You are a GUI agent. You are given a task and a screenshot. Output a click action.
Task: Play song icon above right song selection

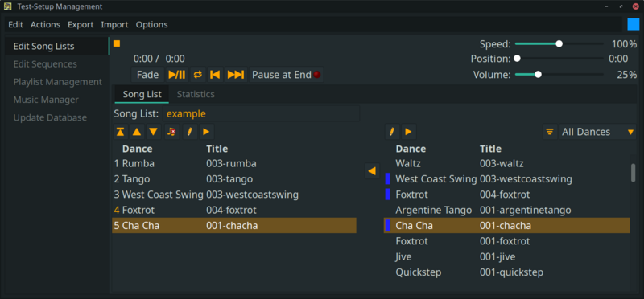click(x=408, y=132)
